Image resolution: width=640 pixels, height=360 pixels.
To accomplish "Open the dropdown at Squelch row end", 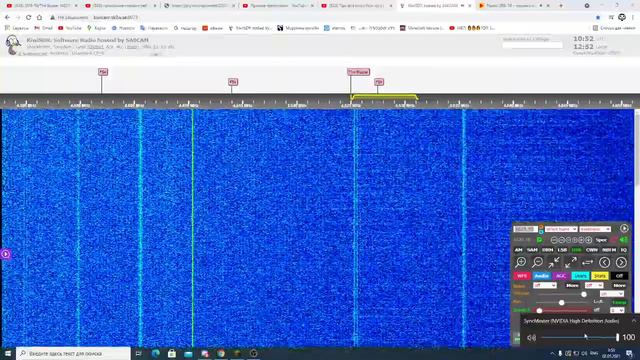I will (x=617, y=310).
